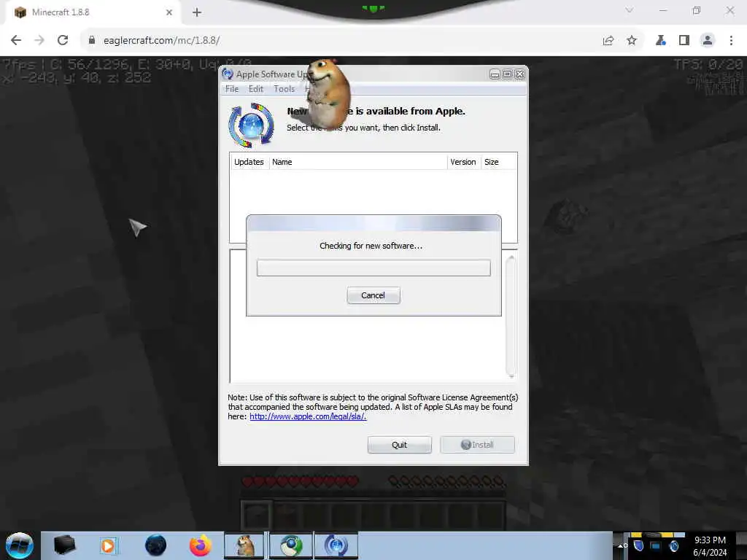The image size is (747, 560).
Task: Launch Firefox from the taskbar
Action: (x=200, y=545)
